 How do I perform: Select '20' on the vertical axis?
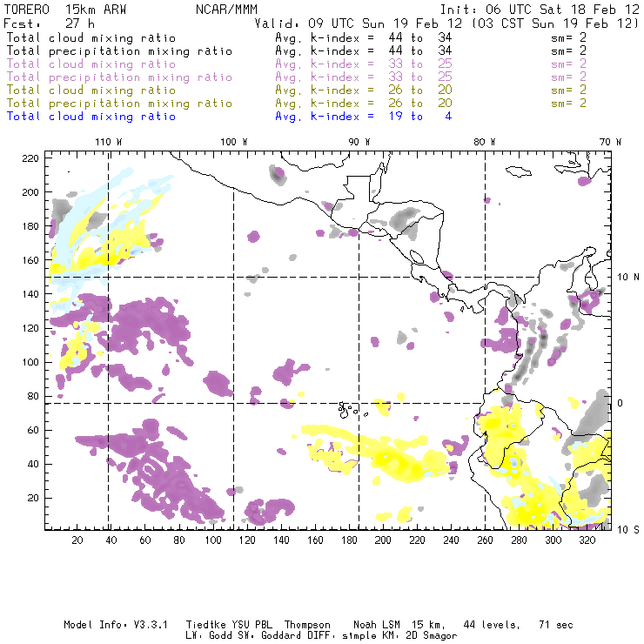coord(33,498)
